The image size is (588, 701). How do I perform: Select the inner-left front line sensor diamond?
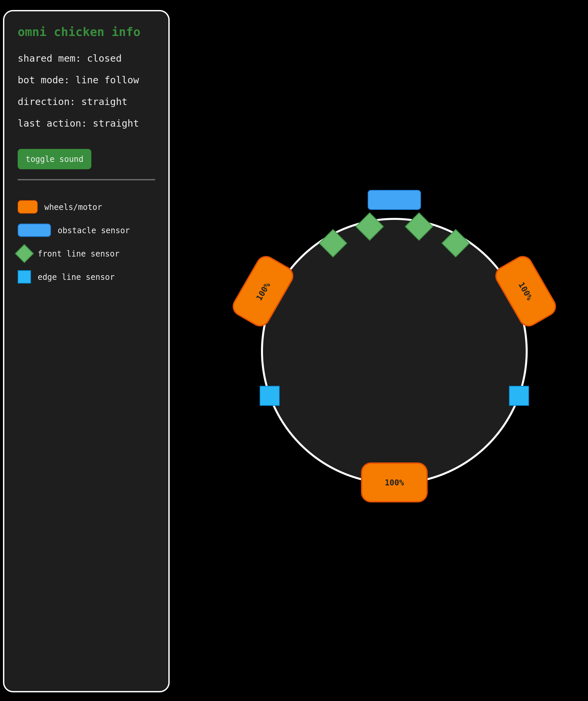pos(370,226)
